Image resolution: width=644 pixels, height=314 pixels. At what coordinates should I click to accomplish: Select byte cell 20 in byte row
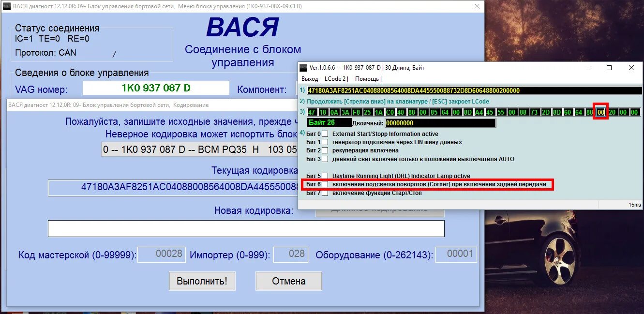tap(612, 112)
